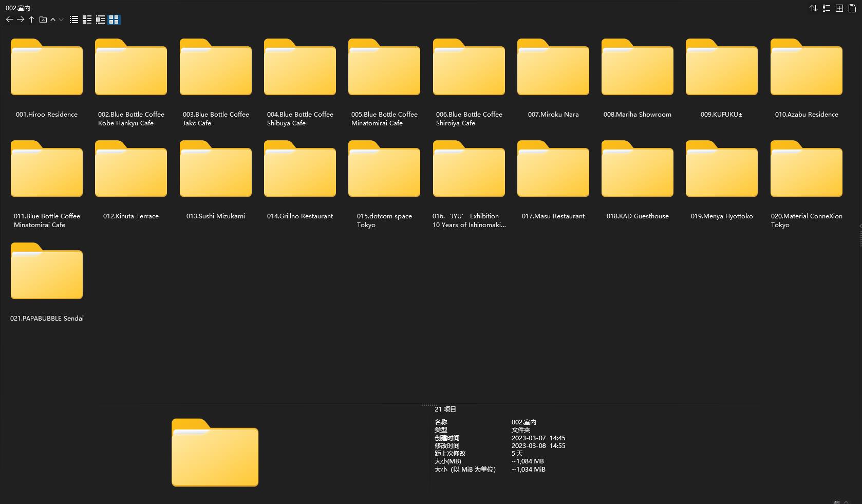Viewport: 862px width, 504px height.
Task: Click the 002.室内 path title at top
Action: tap(18, 8)
